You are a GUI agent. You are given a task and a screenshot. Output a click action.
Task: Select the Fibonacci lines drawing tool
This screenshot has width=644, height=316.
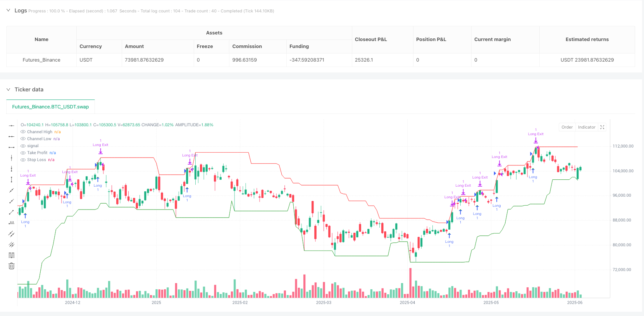pyautogui.click(x=12, y=255)
